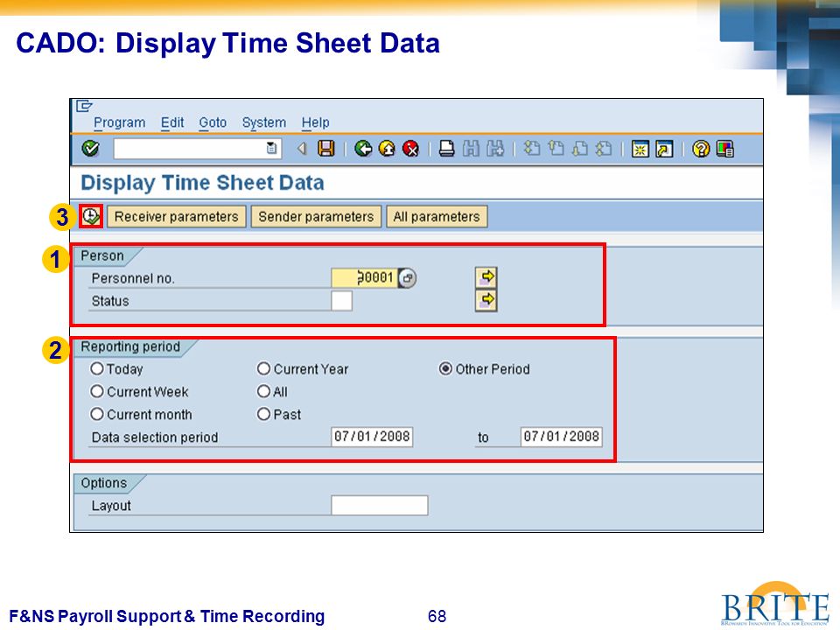Open the window menu icon above Program
The width and height of the screenshot is (840, 630).
click(84, 106)
